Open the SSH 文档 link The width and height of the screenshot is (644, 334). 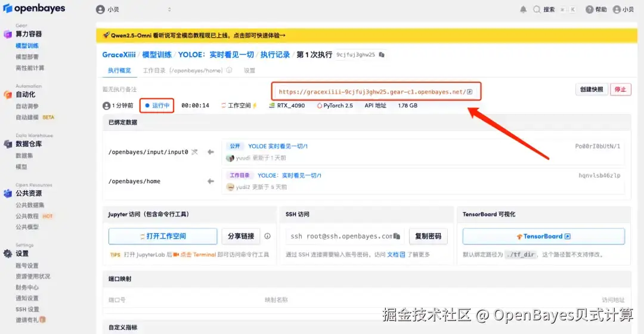tap(396, 255)
